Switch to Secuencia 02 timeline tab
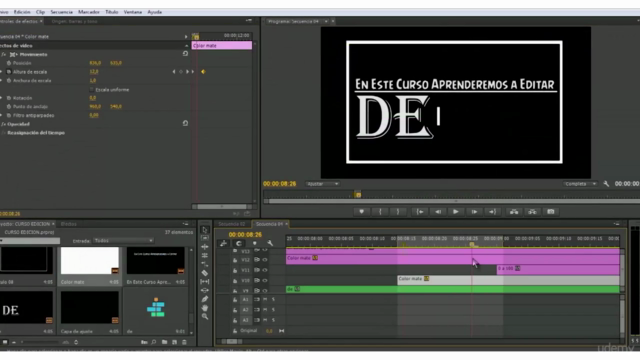640x360 pixels. [x=231, y=224]
